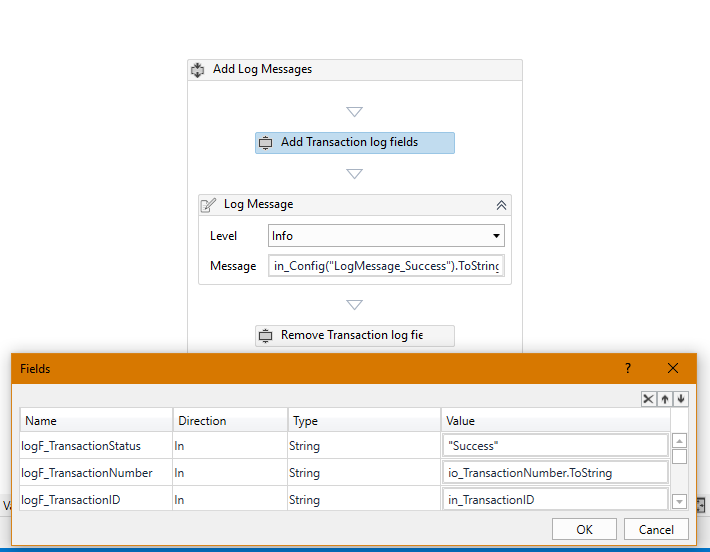
Task: Move the field up with the up arrow
Action: click(665, 399)
